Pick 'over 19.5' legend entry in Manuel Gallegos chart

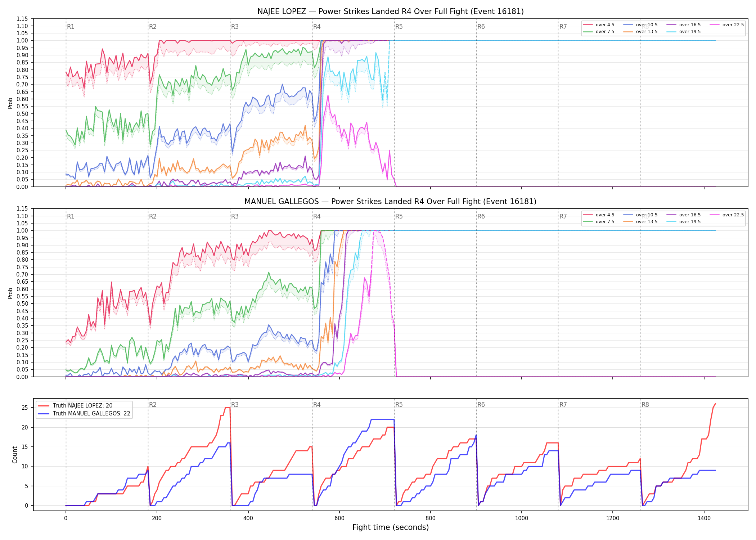tap(684, 222)
